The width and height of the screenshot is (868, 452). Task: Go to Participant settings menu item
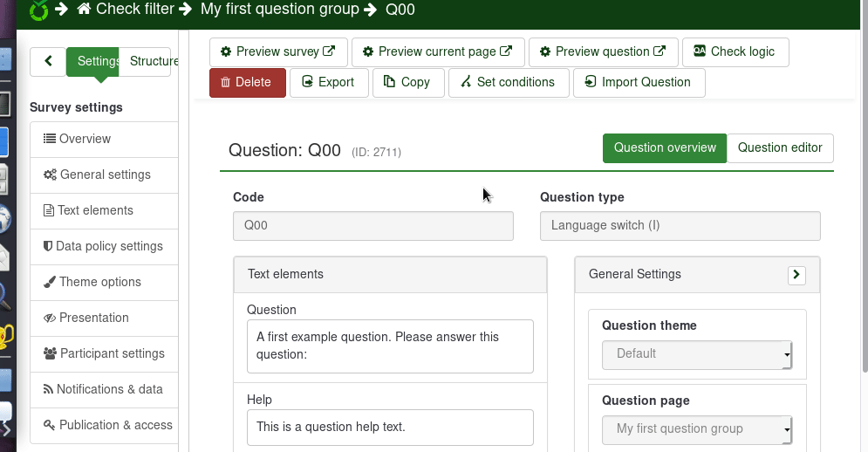coord(112,353)
